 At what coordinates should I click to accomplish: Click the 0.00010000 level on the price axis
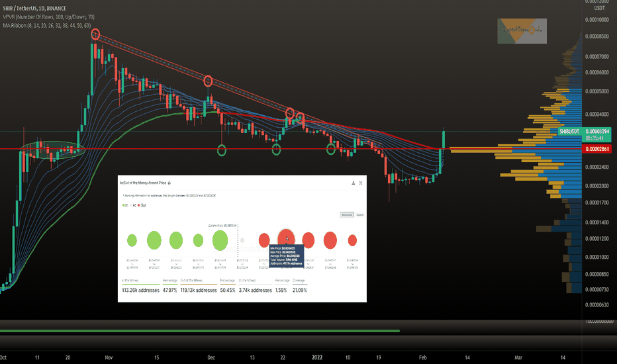point(597,20)
